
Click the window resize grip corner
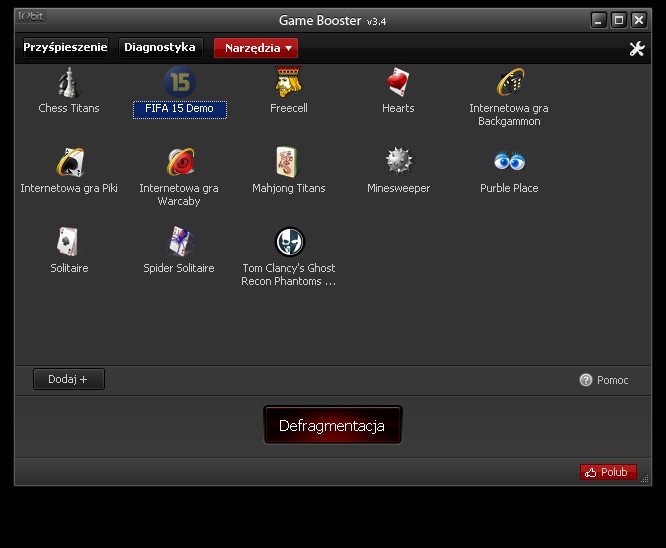pos(645,479)
